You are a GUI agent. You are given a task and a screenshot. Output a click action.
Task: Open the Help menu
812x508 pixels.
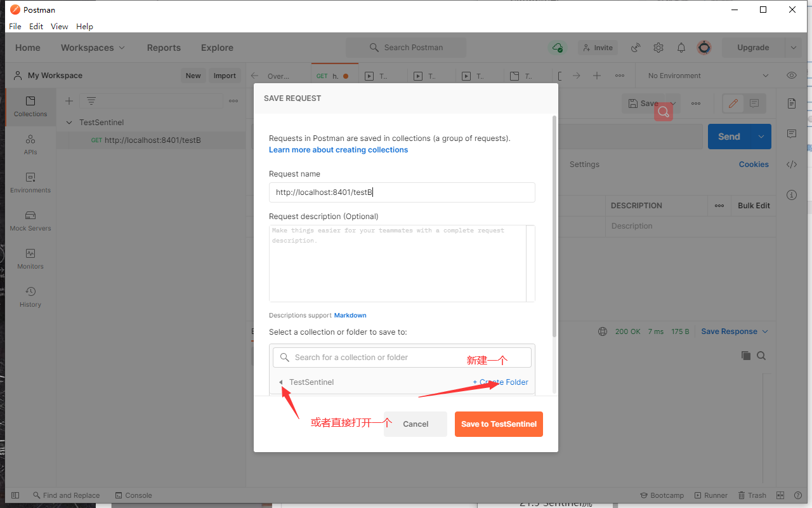(x=84, y=27)
